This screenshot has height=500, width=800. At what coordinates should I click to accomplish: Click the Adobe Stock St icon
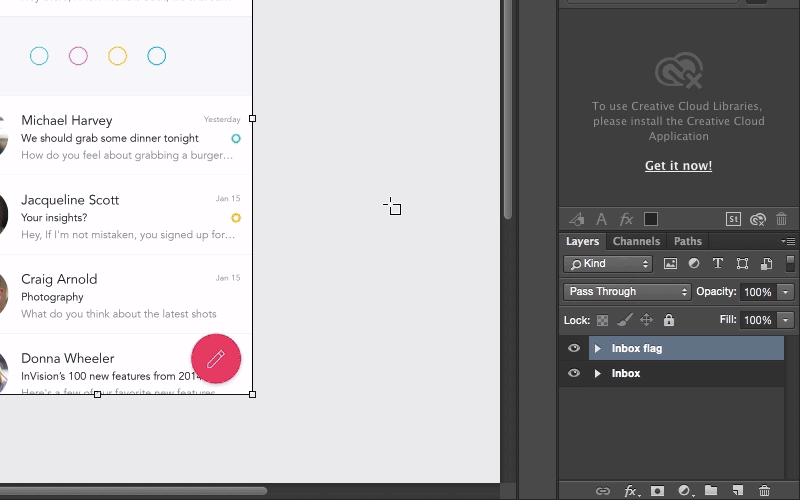(x=733, y=219)
